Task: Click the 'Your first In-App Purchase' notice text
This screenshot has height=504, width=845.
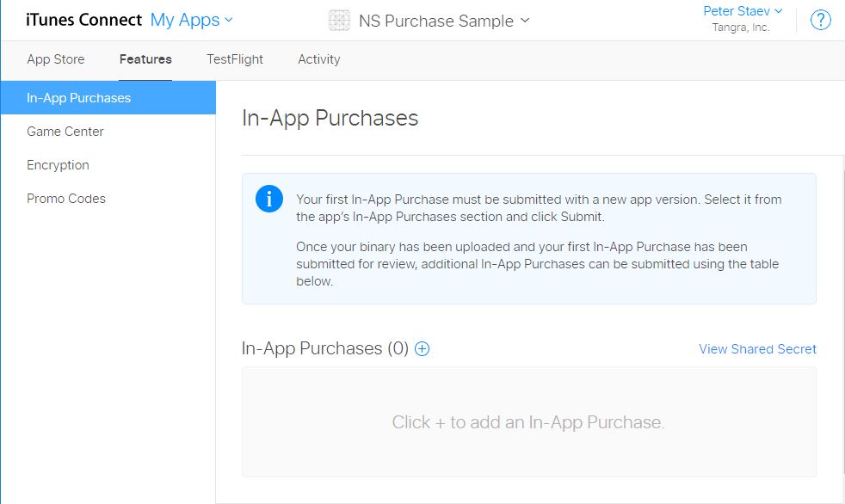Action: point(539,208)
